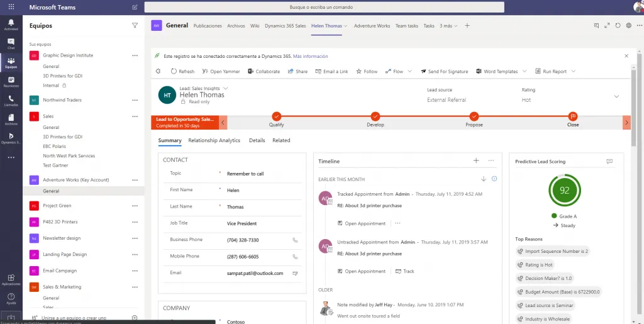This screenshot has height=324, width=644.
Task: Open Llamadas calls icon
Action: pyautogui.click(x=11, y=100)
